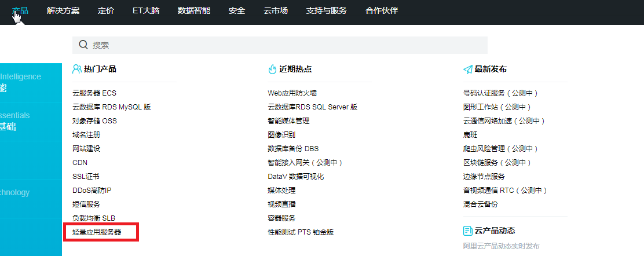
Task: Open 数据智能 navigation item
Action: pos(194,10)
